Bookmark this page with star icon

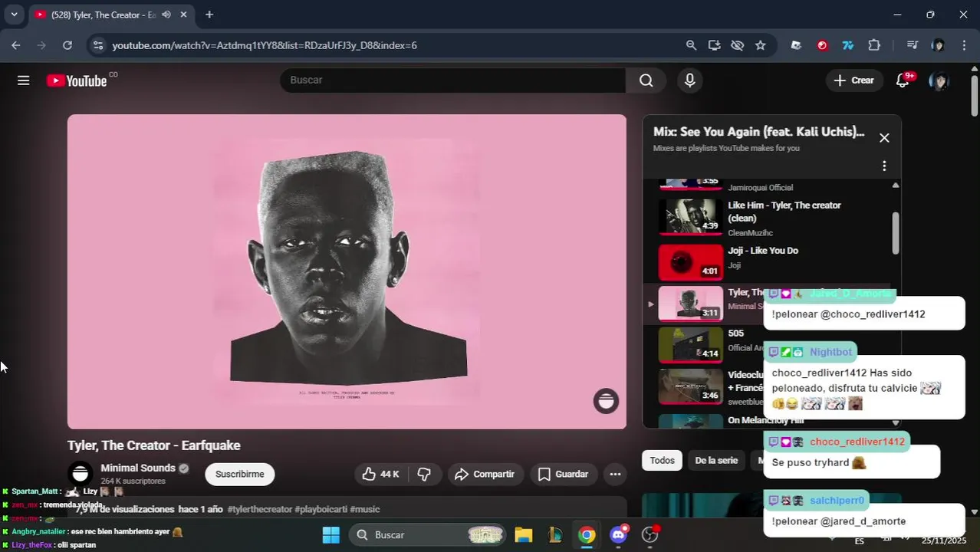click(x=760, y=45)
